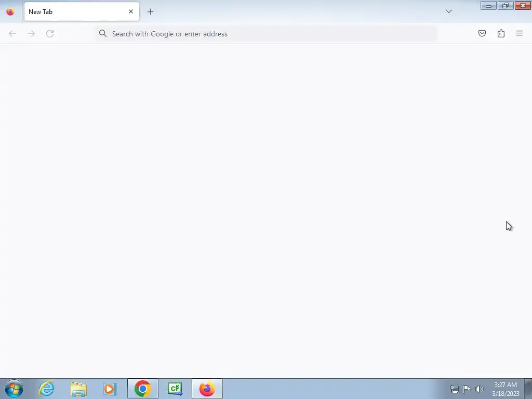This screenshot has width=532, height=399.
Task: Click the search magnifier icon in address bar
Action: pos(103,33)
